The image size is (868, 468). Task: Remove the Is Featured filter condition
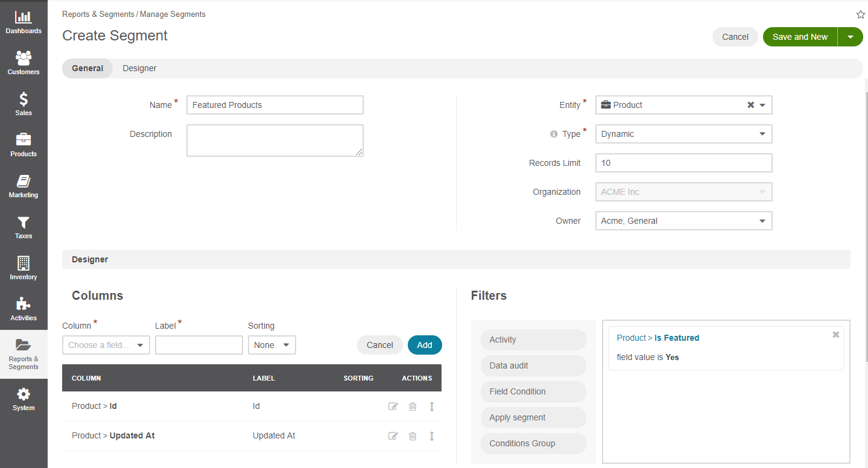(835, 335)
